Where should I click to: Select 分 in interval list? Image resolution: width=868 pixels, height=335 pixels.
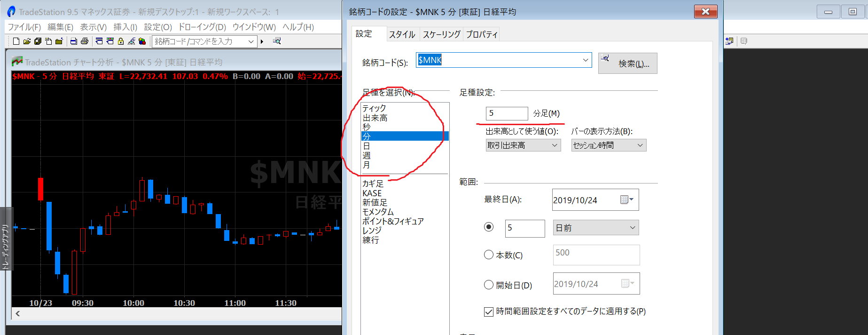405,136
